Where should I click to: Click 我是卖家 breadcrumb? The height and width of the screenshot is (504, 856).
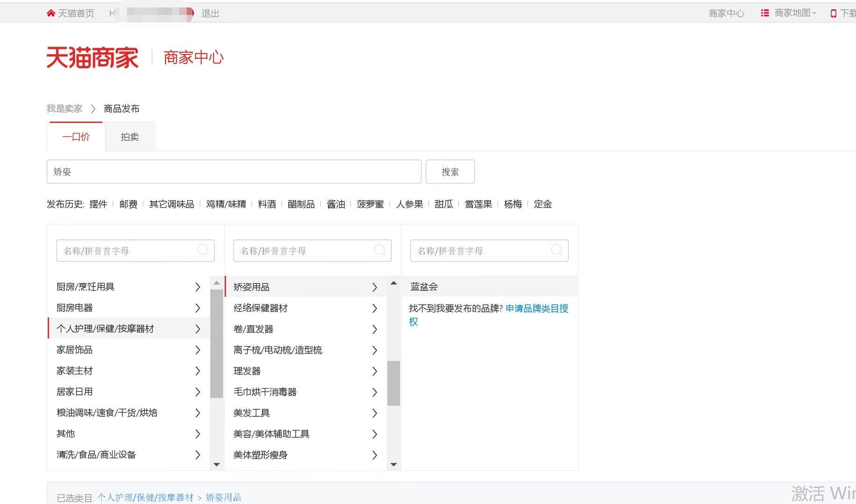64,108
